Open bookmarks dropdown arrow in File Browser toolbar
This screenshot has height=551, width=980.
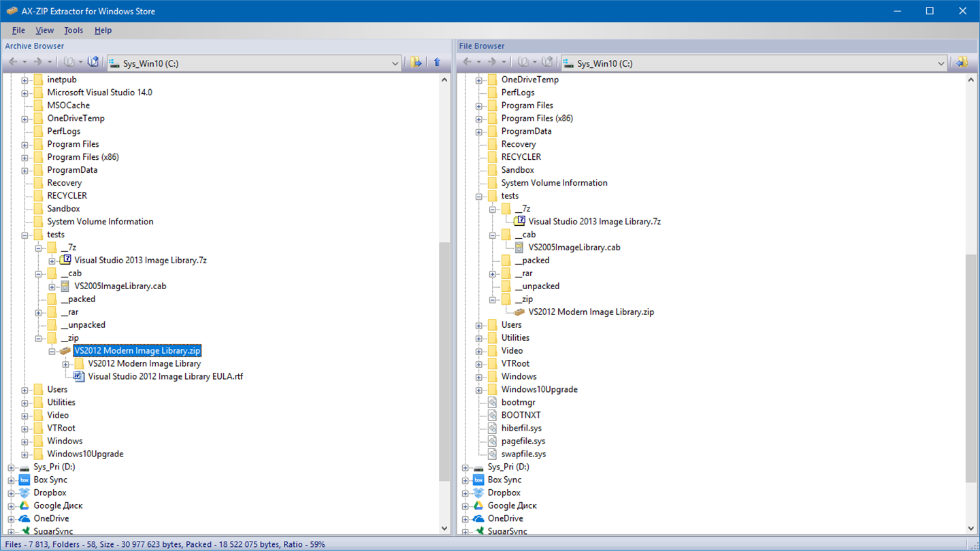[x=535, y=63]
